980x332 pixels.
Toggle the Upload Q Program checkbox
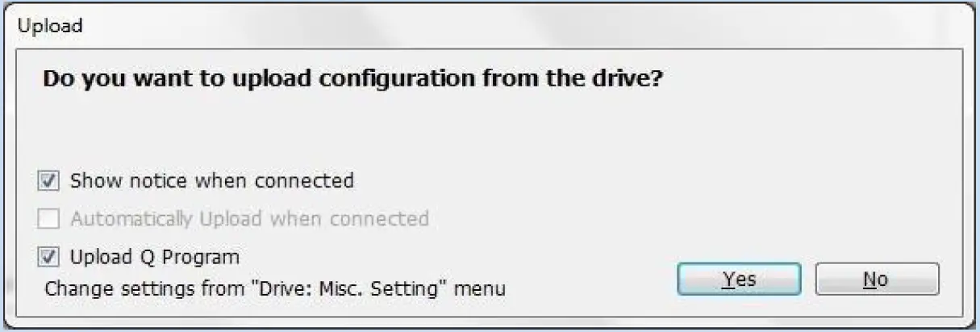coord(50,258)
